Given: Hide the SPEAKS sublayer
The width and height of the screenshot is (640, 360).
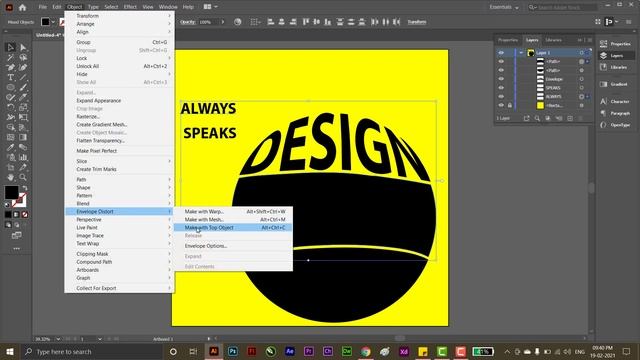Looking at the screenshot, I should [x=501, y=88].
